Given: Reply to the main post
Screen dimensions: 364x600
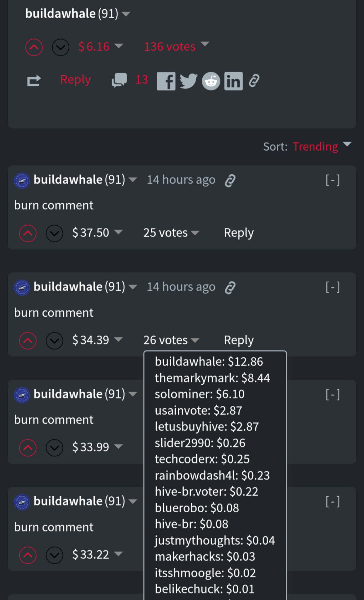Looking at the screenshot, I should pyautogui.click(x=76, y=80).
